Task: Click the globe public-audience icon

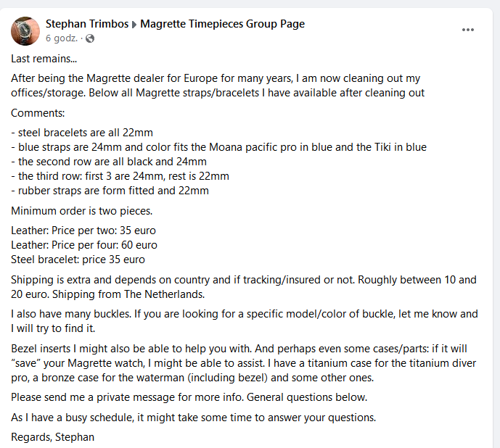Action: [90, 38]
